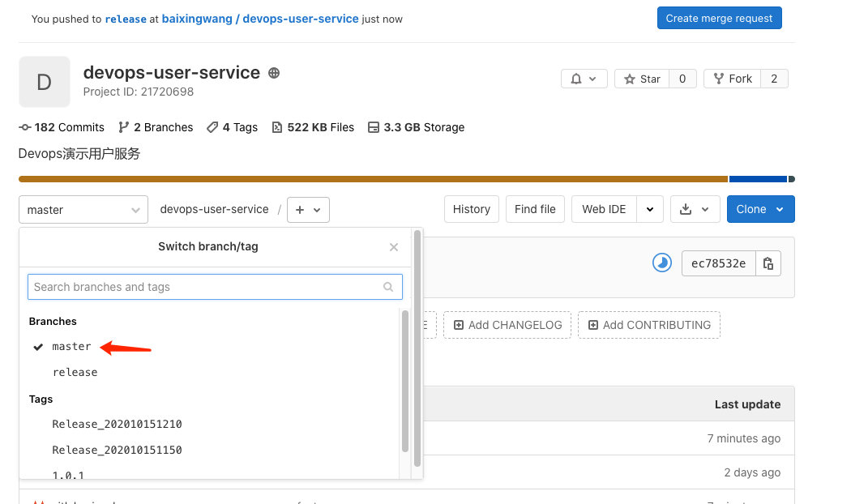Open 182 Commits link
This screenshot has width=851, height=504.
(x=62, y=127)
